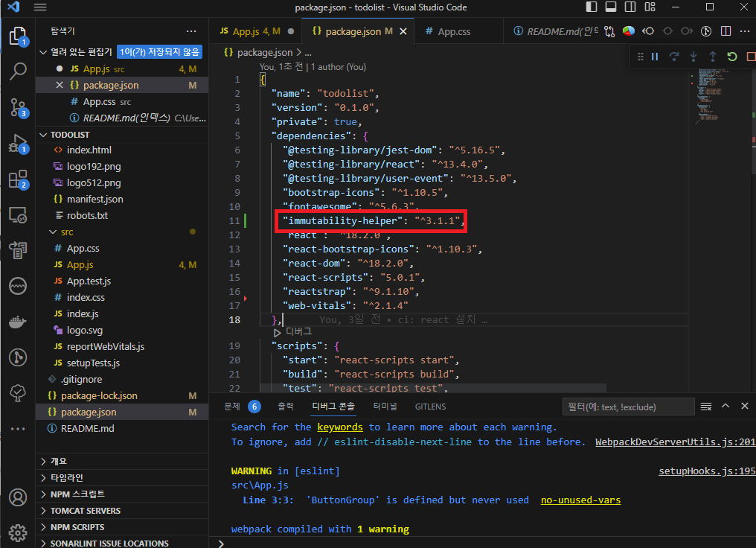Collapse the open editors section
Image resolution: width=756 pixels, height=548 pixels.
43,52
